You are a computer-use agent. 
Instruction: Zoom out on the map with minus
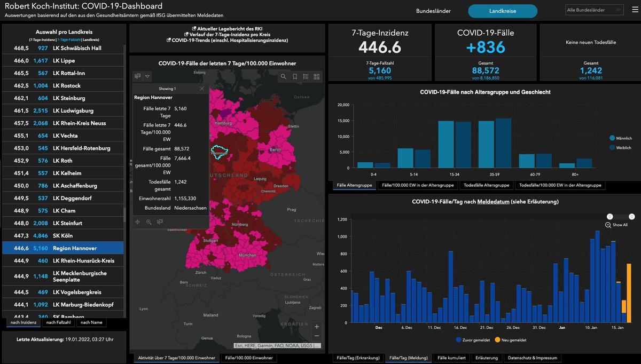pyautogui.click(x=317, y=336)
